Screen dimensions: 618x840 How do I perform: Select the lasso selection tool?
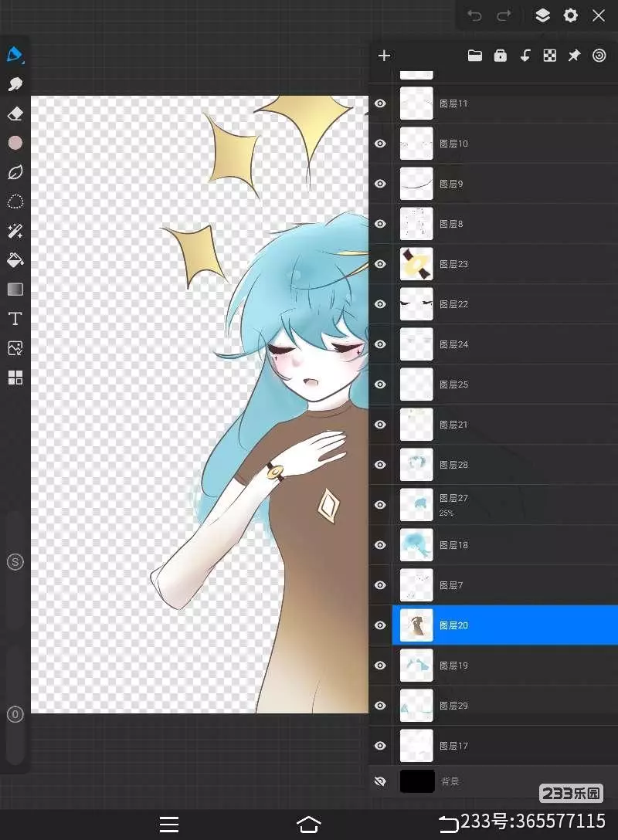(15, 202)
